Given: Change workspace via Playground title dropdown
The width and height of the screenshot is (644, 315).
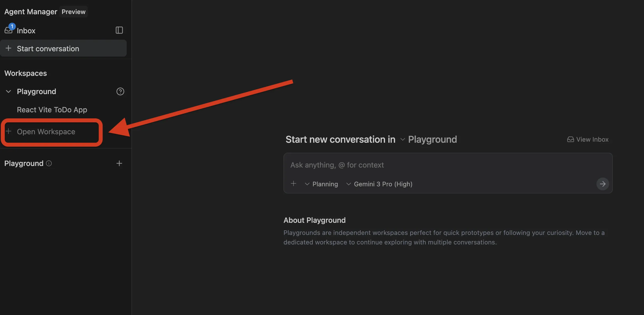Looking at the screenshot, I should point(429,139).
